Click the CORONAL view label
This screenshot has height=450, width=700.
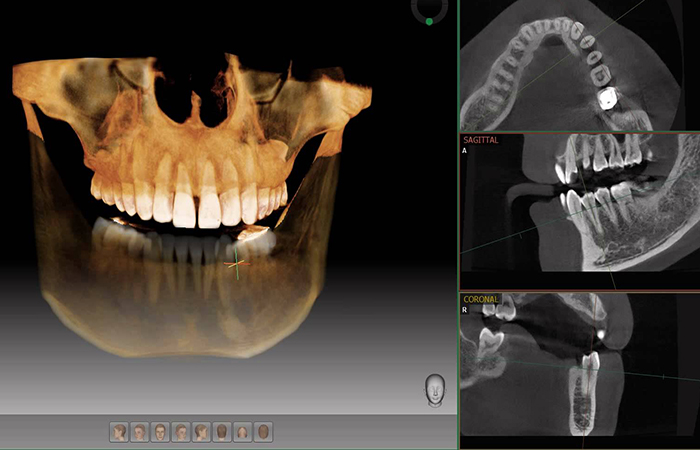(x=481, y=299)
